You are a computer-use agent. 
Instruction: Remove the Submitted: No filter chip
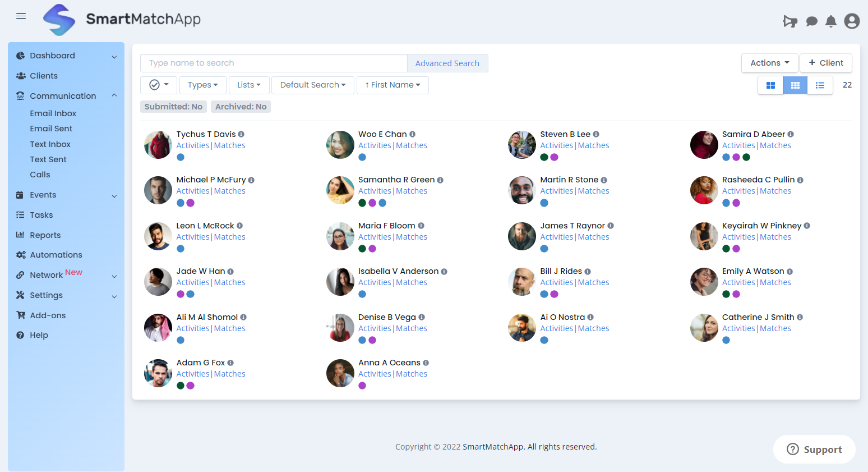173,106
